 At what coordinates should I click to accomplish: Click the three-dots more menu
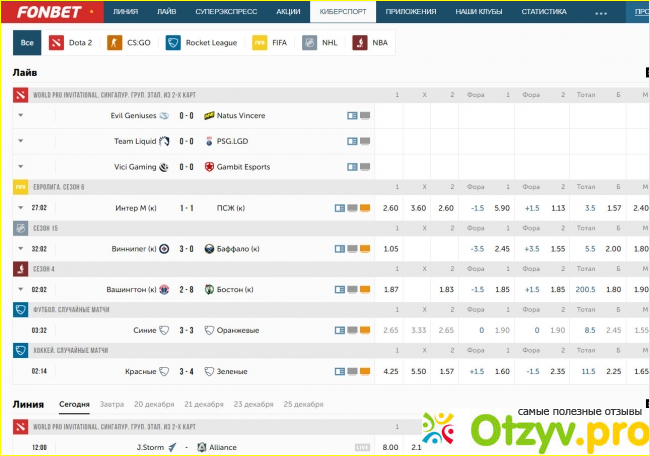pyautogui.click(x=600, y=13)
